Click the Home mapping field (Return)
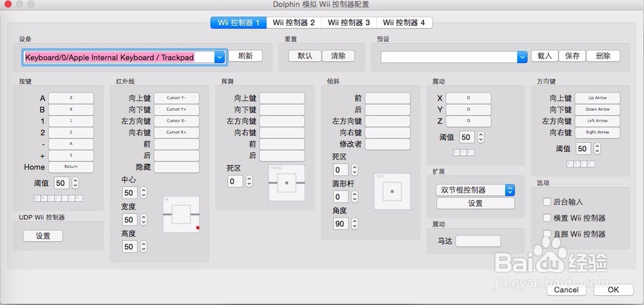The width and height of the screenshot is (644, 305). pyautogui.click(x=71, y=167)
